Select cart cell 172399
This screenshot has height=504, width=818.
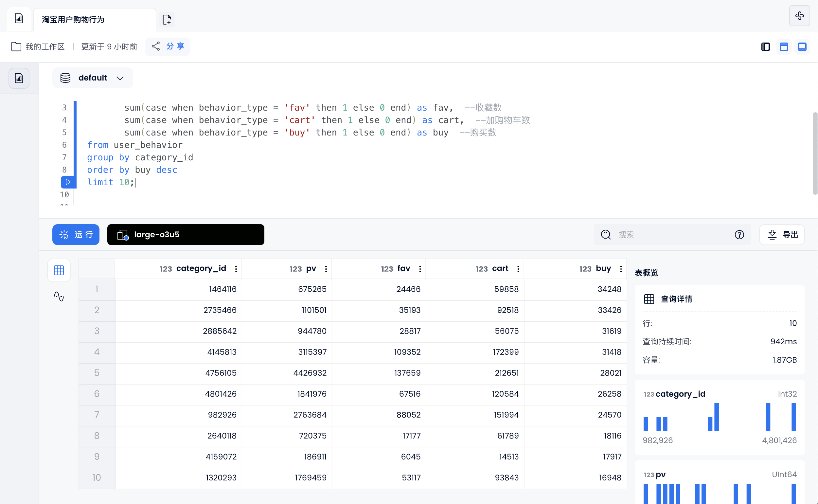[474, 352]
